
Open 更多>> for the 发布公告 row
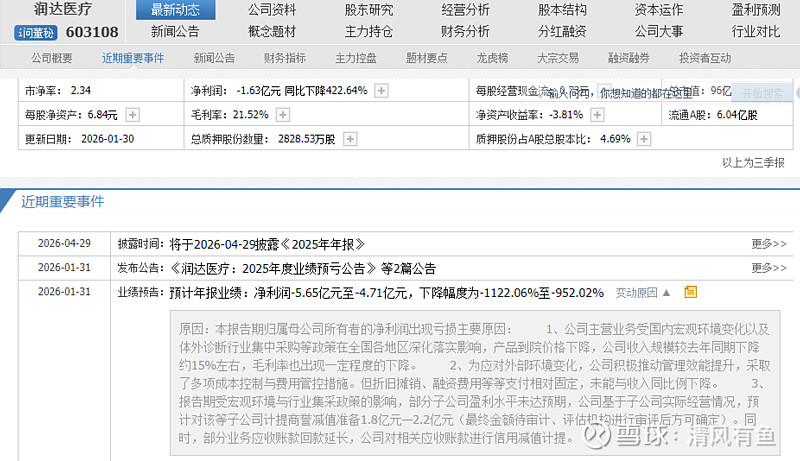point(769,268)
